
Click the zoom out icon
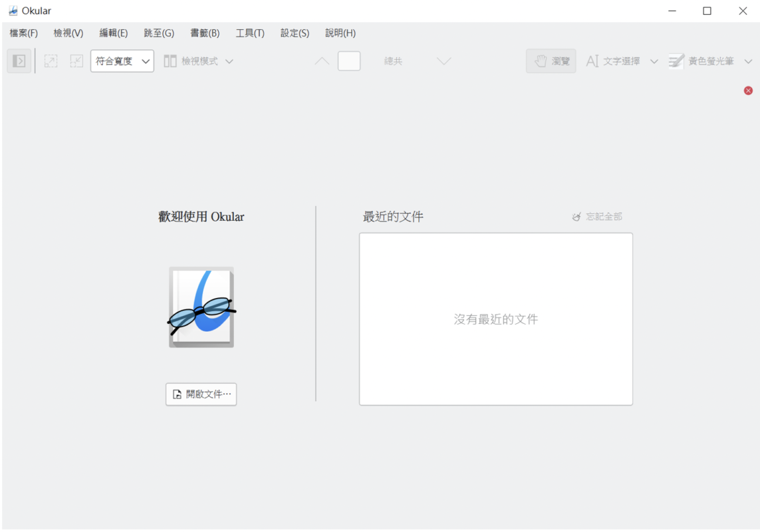[x=76, y=61]
